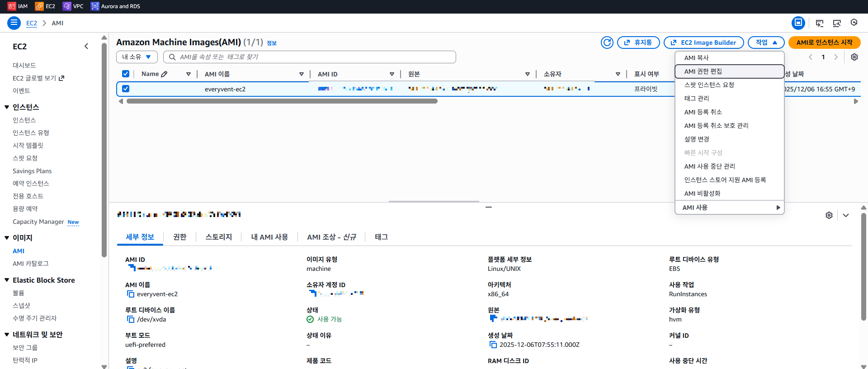Switch to the 태그 tab

point(381,237)
